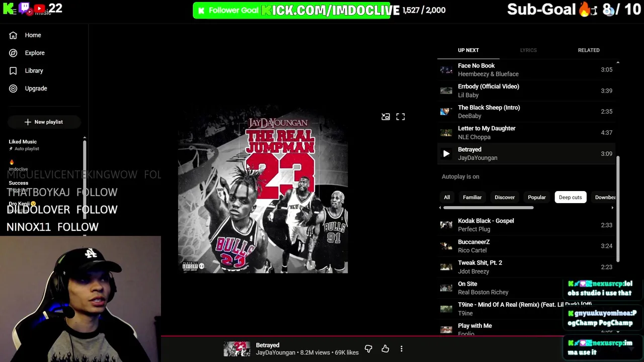Select Letter to My Daughter by NLE Choppa
The height and width of the screenshot is (362, 644).
coord(526,133)
